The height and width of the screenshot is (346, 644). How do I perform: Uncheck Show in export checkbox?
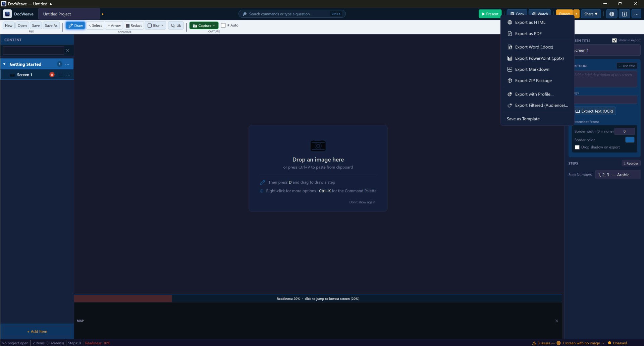pyautogui.click(x=614, y=40)
